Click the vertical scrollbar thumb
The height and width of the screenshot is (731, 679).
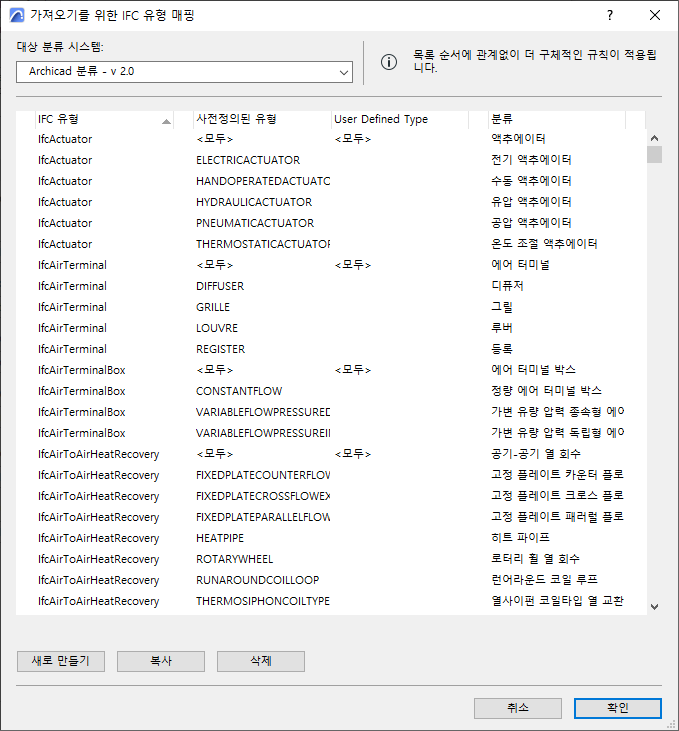[654, 154]
